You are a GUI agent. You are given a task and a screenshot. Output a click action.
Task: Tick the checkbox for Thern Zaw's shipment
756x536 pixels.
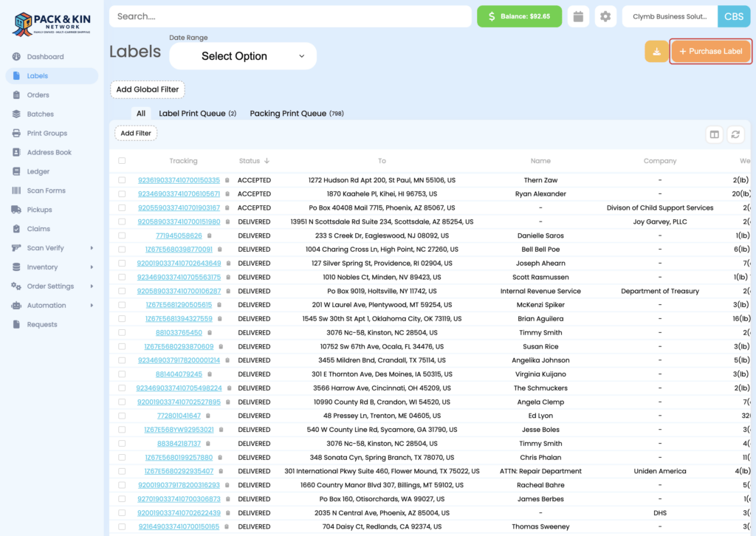pos(122,179)
